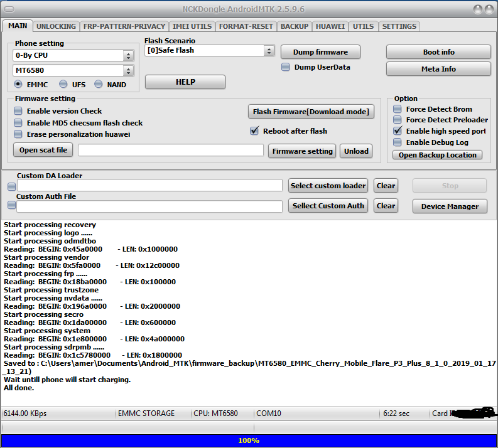
Task: Open the HUAWEI tab
Action: point(330,26)
